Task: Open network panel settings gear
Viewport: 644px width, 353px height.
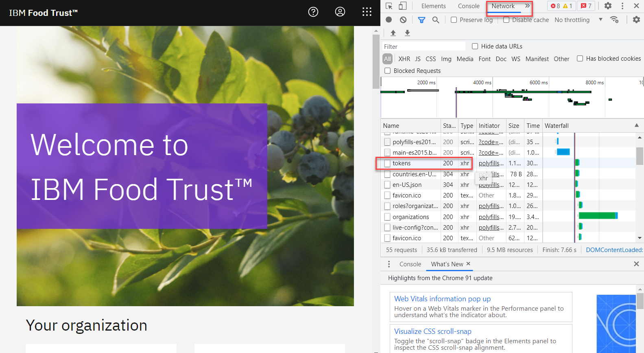Action: click(636, 20)
